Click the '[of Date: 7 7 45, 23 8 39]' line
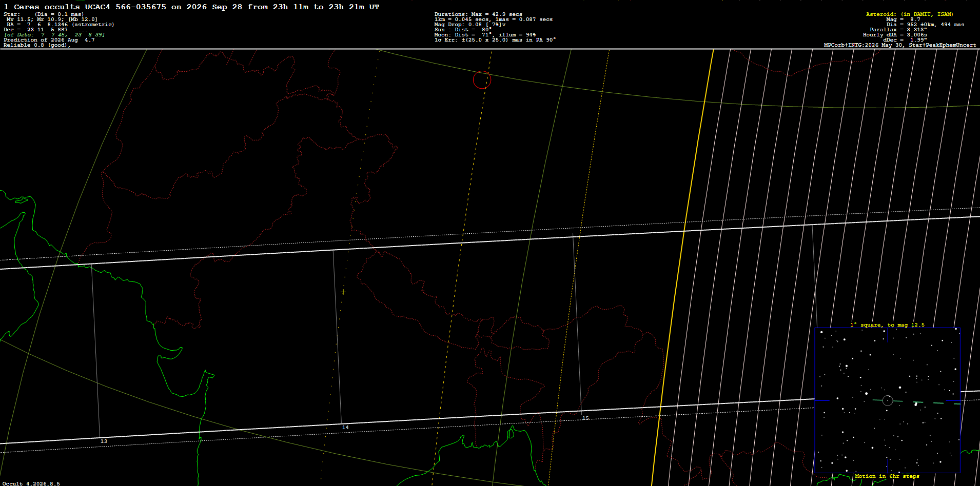Viewport: 980px width, 486px height. point(54,35)
